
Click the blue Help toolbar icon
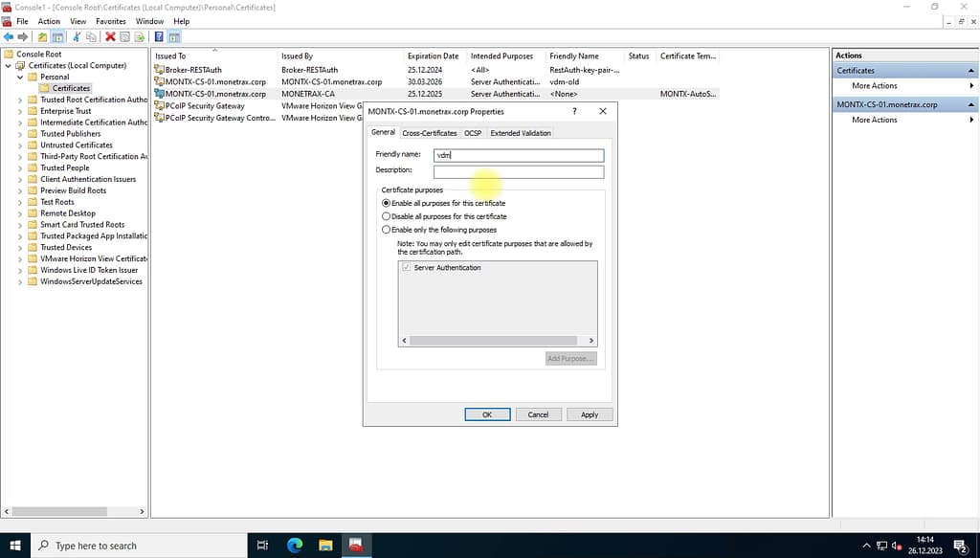click(x=159, y=36)
